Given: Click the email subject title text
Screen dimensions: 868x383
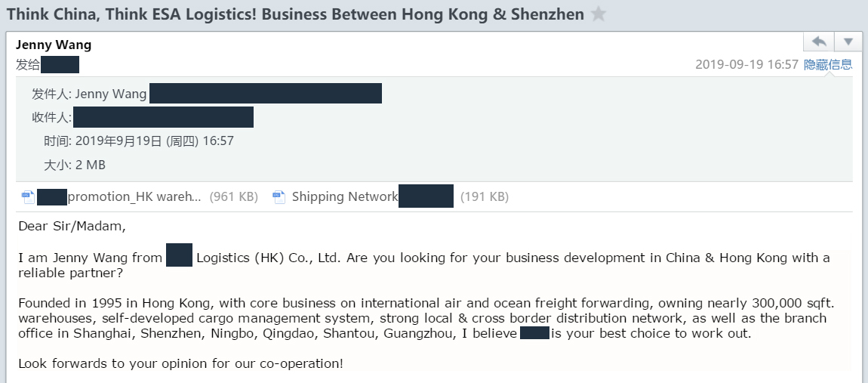Looking at the screenshot, I should (x=294, y=14).
